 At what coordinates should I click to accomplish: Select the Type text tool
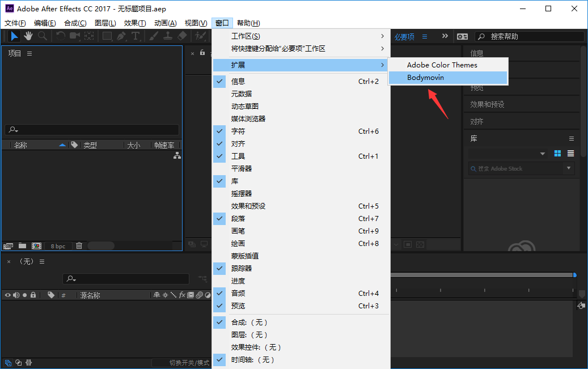(136, 36)
